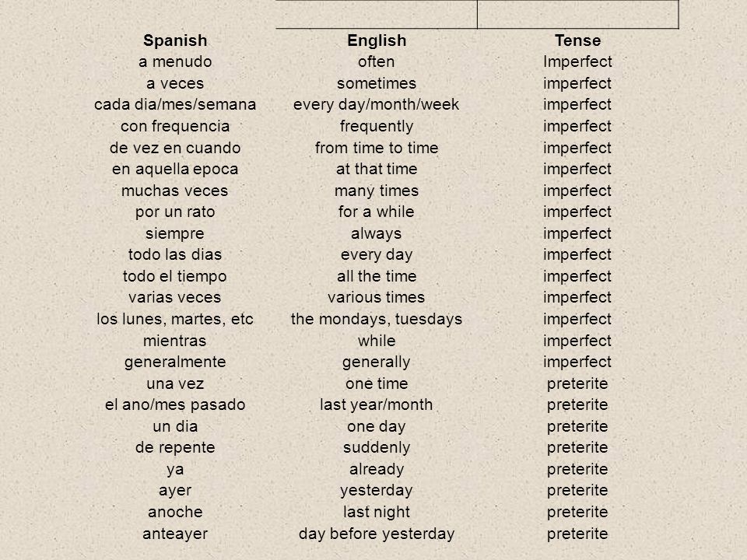Select the 'day before yesterday' text
747x560 pixels.
(377, 534)
